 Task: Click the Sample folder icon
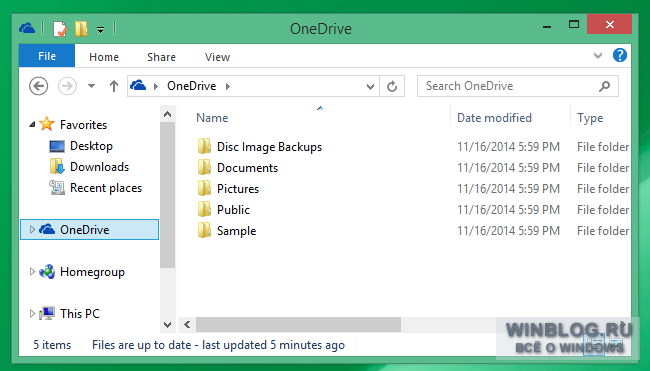[x=204, y=230]
